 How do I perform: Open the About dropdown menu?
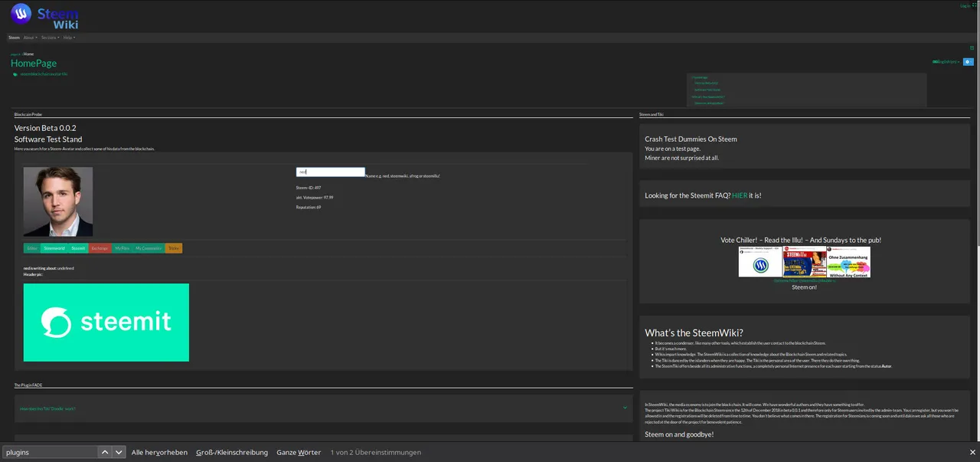30,38
